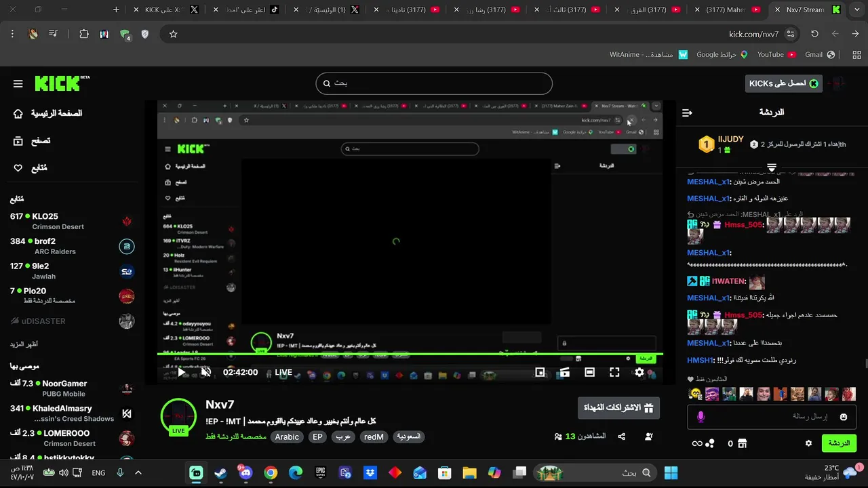
Task: Collapse the chat panel with arrow icon
Action: coord(687,113)
